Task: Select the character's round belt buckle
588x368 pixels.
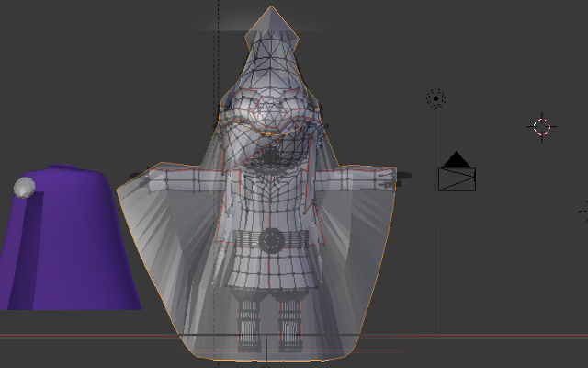Action: click(x=271, y=240)
